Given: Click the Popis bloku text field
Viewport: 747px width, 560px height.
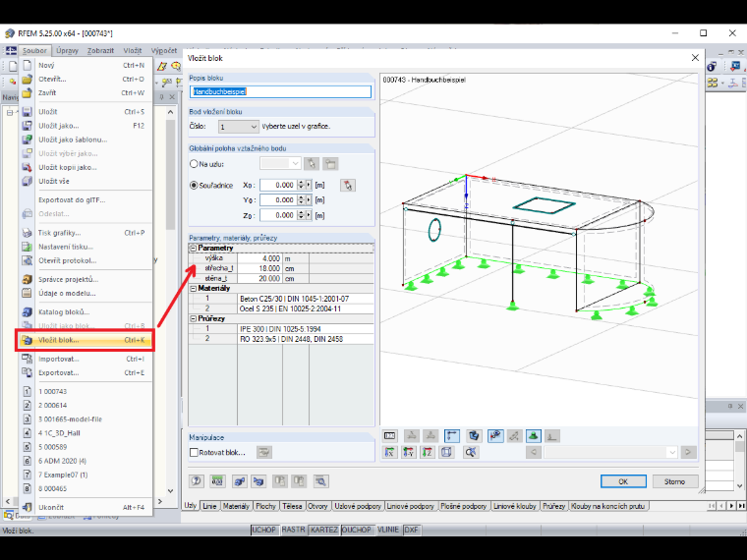Looking at the screenshot, I should coord(280,92).
